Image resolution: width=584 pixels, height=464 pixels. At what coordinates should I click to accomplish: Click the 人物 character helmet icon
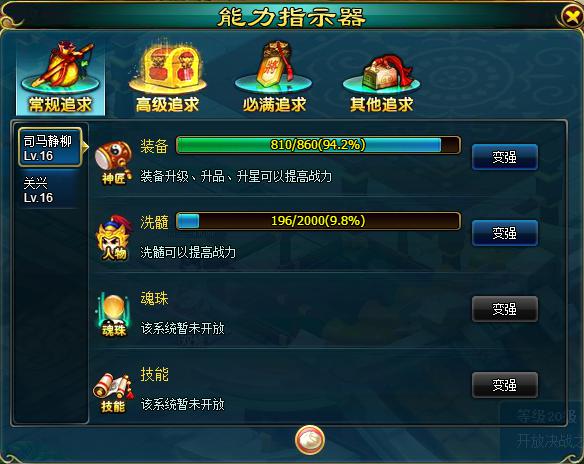(114, 238)
